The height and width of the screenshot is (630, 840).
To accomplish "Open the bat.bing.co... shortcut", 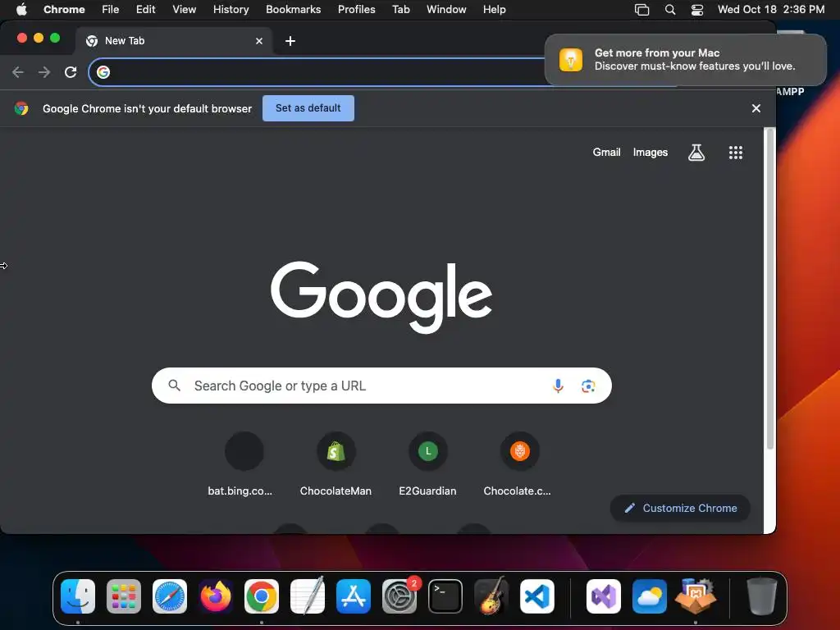I will (x=244, y=464).
